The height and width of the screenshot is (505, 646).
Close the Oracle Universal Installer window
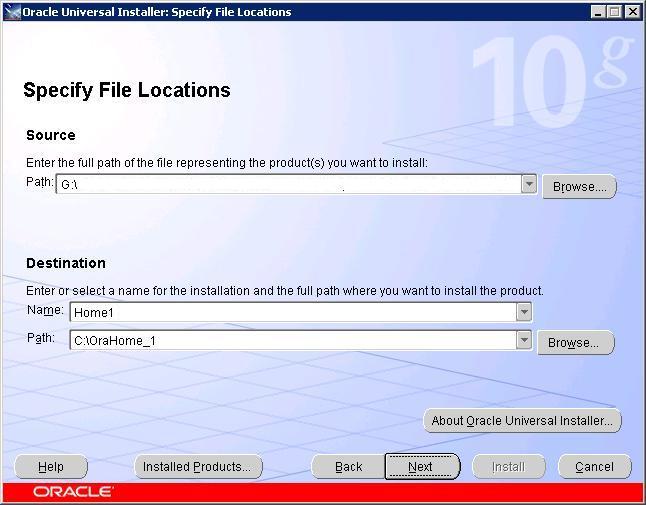[632, 12]
